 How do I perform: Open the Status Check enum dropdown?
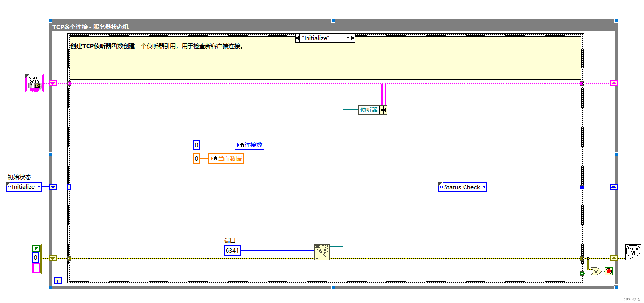484,187
